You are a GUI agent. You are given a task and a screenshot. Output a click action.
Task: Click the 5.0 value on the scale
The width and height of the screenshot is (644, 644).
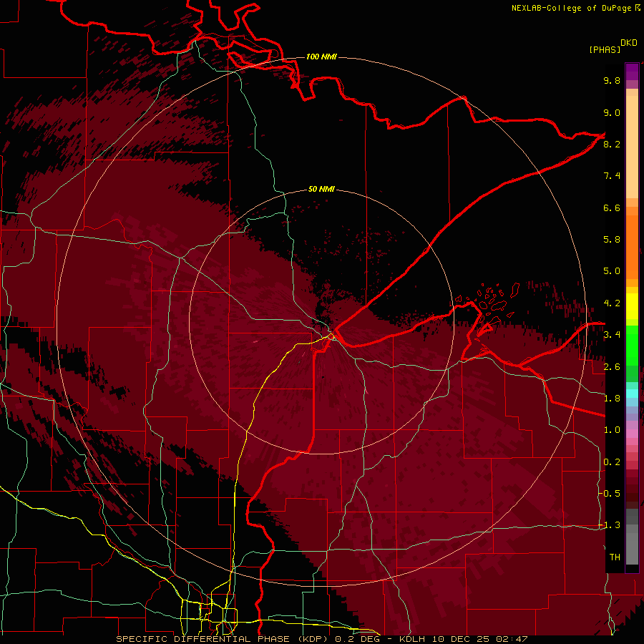(x=612, y=271)
